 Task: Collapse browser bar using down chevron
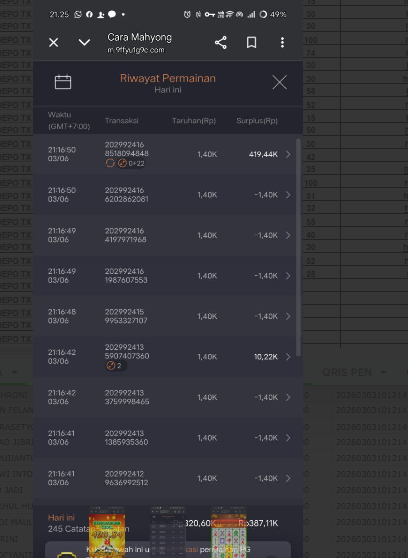pyautogui.click(x=84, y=43)
